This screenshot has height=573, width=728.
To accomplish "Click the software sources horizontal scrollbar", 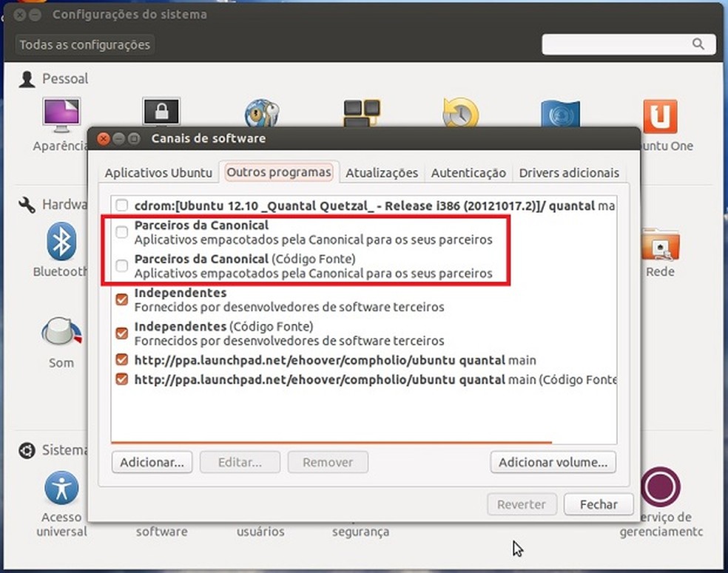I will [x=331, y=443].
